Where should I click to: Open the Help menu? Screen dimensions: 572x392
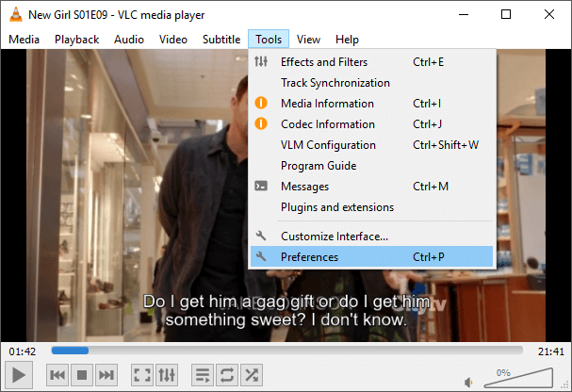click(347, 40)
